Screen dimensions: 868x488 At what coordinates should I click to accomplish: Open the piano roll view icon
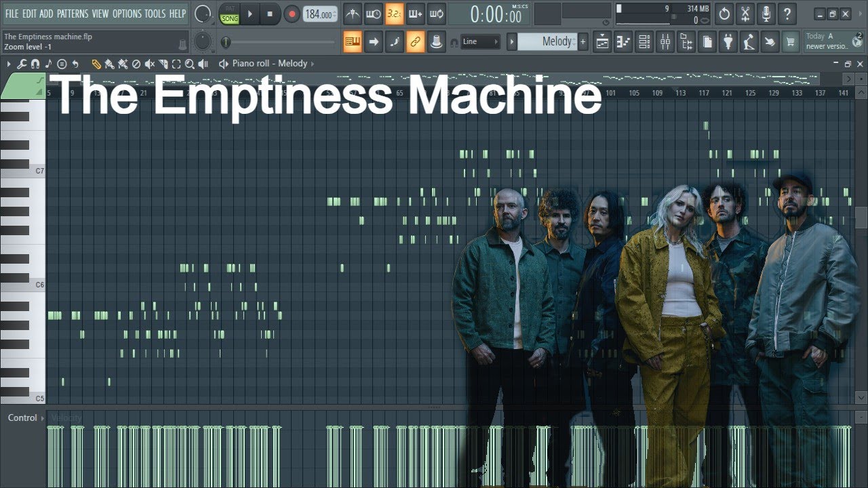623,41
